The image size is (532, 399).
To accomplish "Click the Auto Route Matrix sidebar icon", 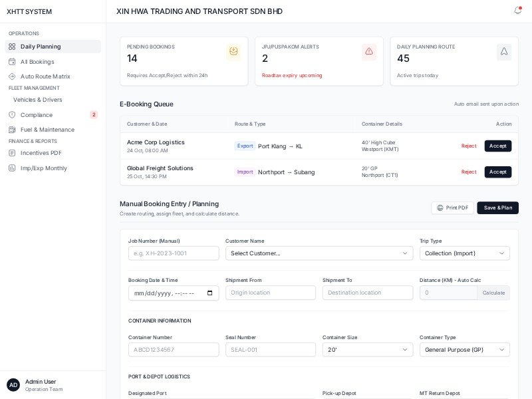I will pyautogui.click(x=12, y=76).
